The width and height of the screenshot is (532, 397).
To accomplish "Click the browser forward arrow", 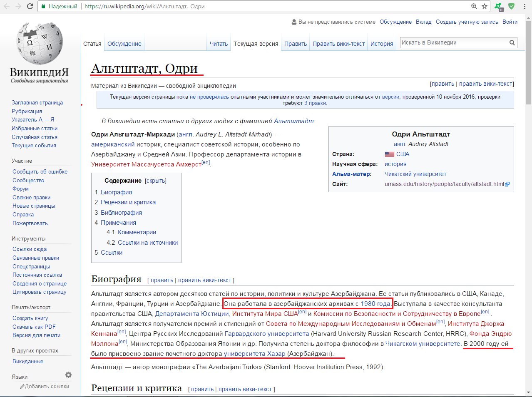I will (18, 6).
